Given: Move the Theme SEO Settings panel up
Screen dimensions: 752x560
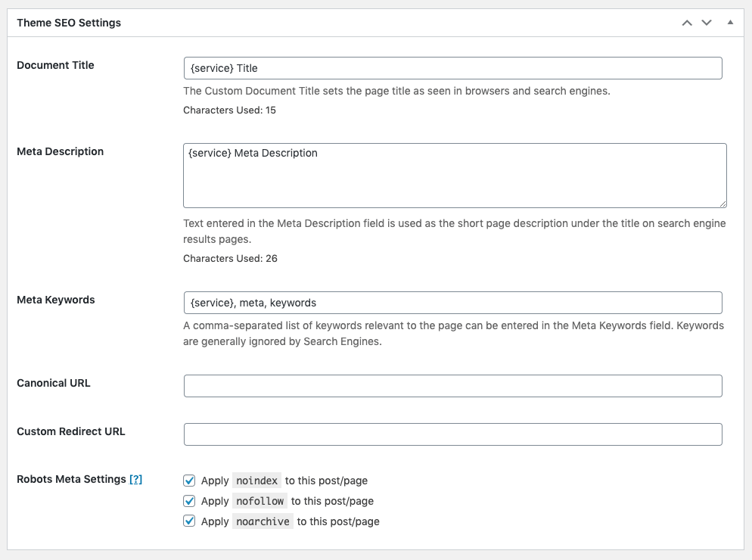Looking at the screenshot, I should pyautogui.click(x=687, y=23).
